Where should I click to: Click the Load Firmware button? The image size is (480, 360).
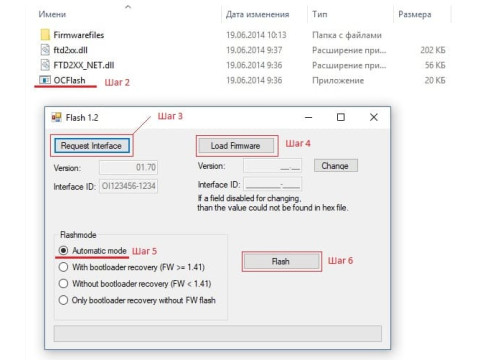click(236, 146)
